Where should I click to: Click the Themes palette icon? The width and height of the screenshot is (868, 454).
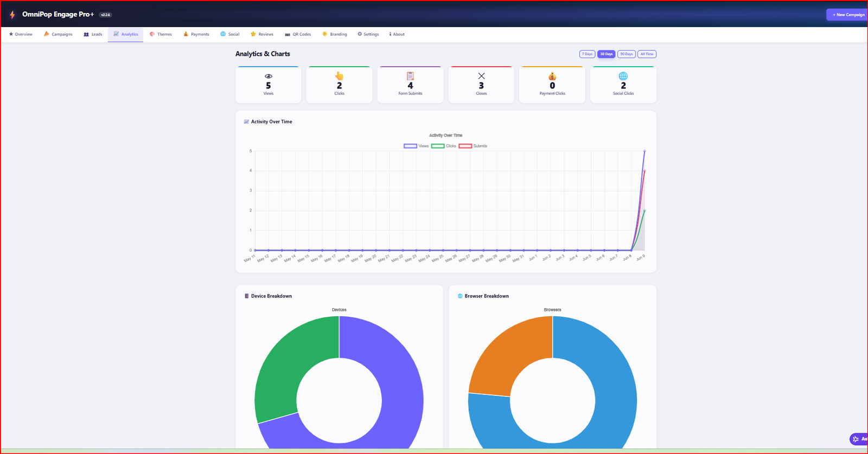click(152, 34)
